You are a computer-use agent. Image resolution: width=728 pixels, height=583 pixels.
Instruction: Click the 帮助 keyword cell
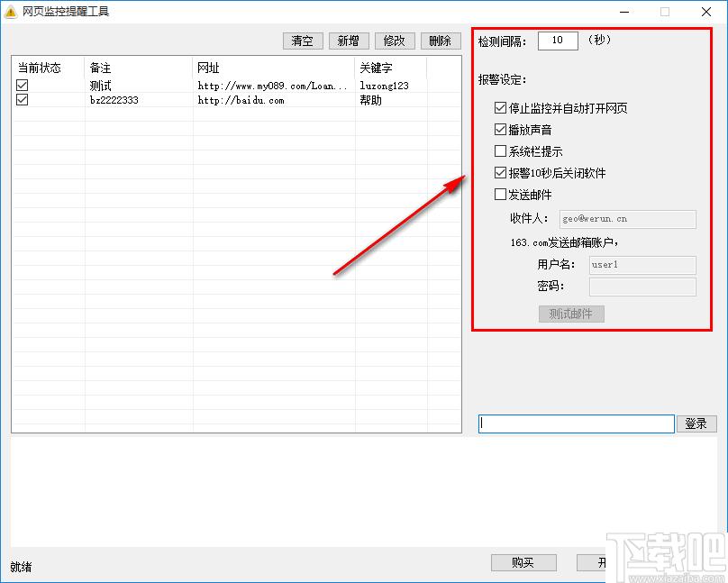390,100
